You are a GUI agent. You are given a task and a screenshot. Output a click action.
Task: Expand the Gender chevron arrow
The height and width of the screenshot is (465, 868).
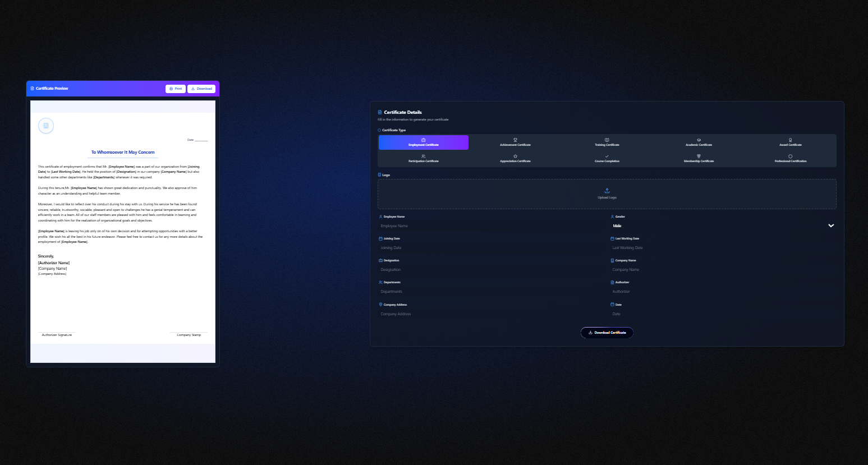pyautogui.click(x=831, y=225)
